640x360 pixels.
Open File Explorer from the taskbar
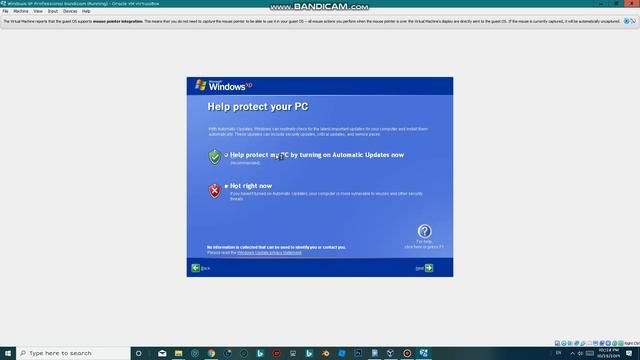tap(178, 353)
